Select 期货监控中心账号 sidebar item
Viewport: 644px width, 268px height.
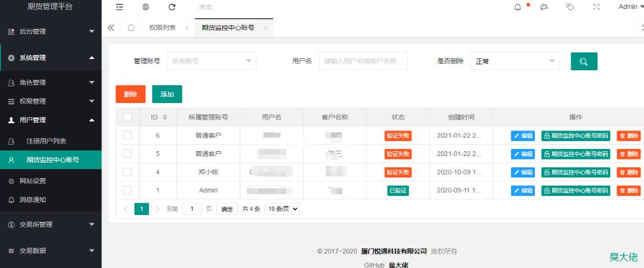51,160
